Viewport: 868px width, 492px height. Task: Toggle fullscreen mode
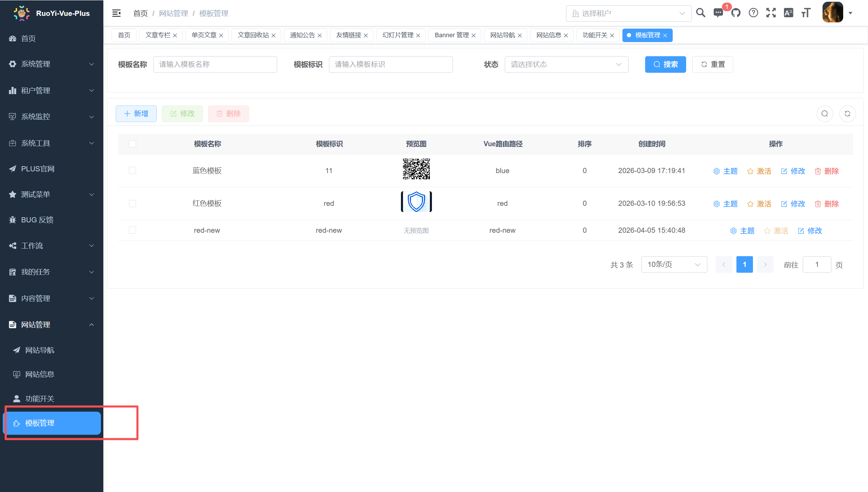[771, 13]
